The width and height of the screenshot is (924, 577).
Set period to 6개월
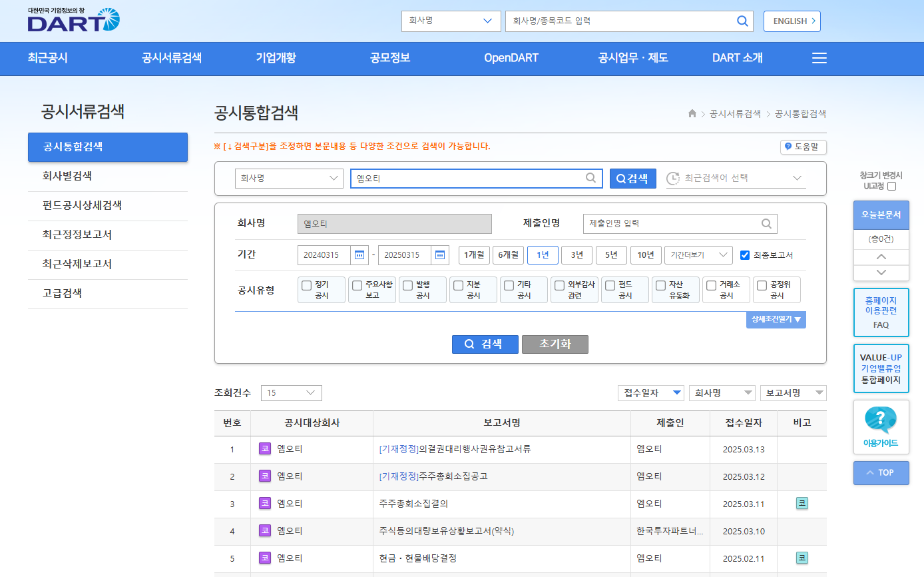coord(509,255)
